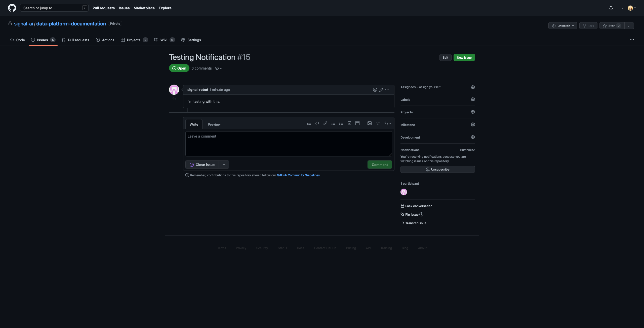Click participant avatar in sidebar
This screenshot has width=644, height=328.
tap(404, 192)
